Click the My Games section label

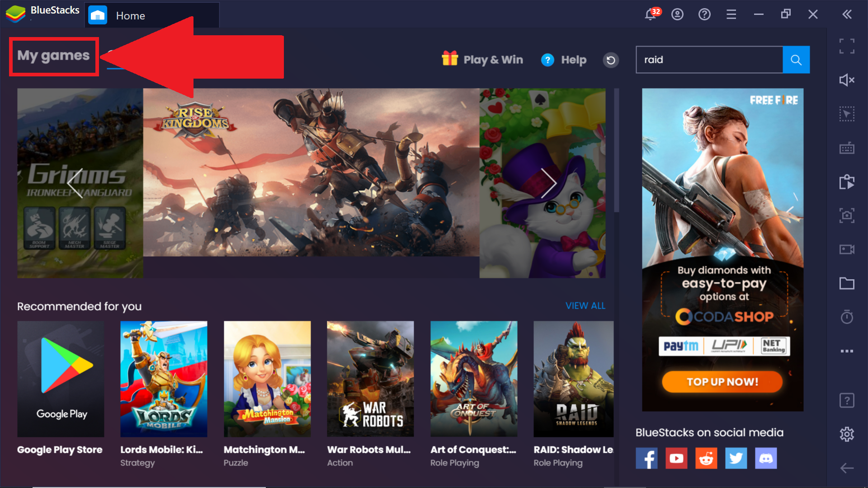(53, 55)
